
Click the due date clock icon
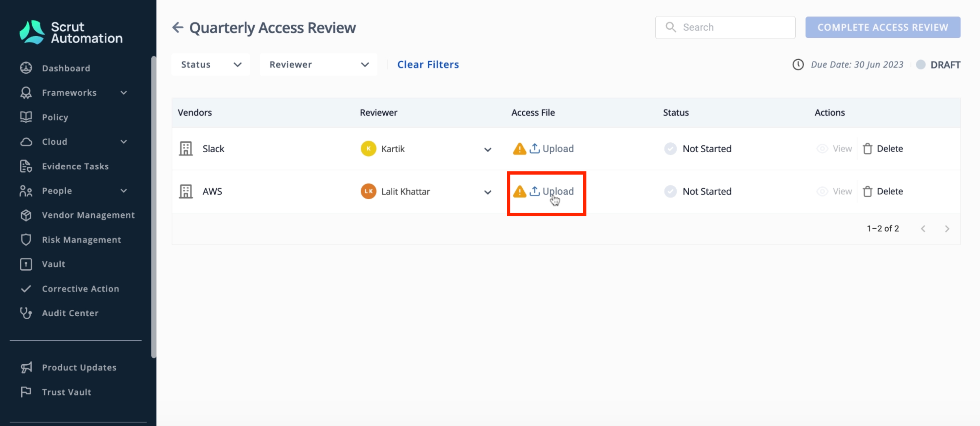coord(798,65)
